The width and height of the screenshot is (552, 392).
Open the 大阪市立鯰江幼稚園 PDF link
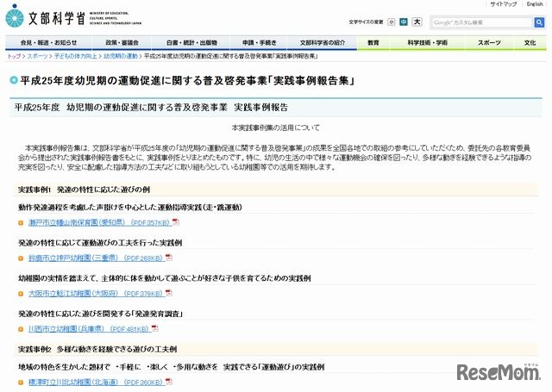[97, 294]
